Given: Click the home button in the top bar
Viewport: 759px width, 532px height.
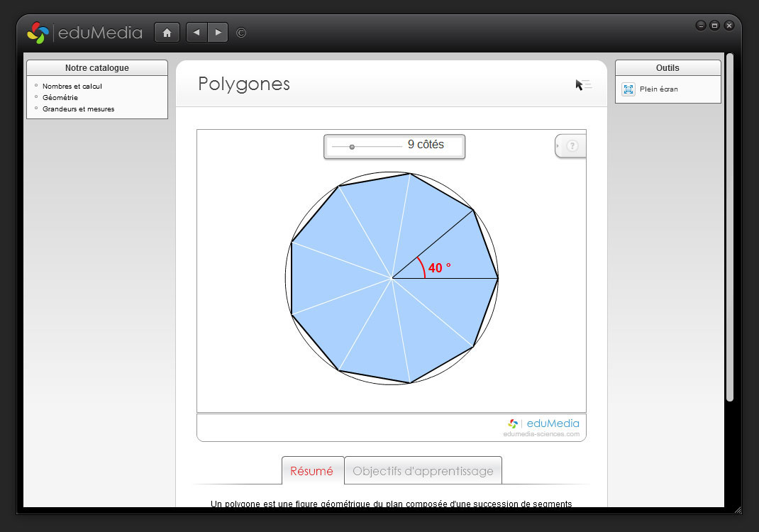Looking at the screenshot, I should (x=167, y=33).
